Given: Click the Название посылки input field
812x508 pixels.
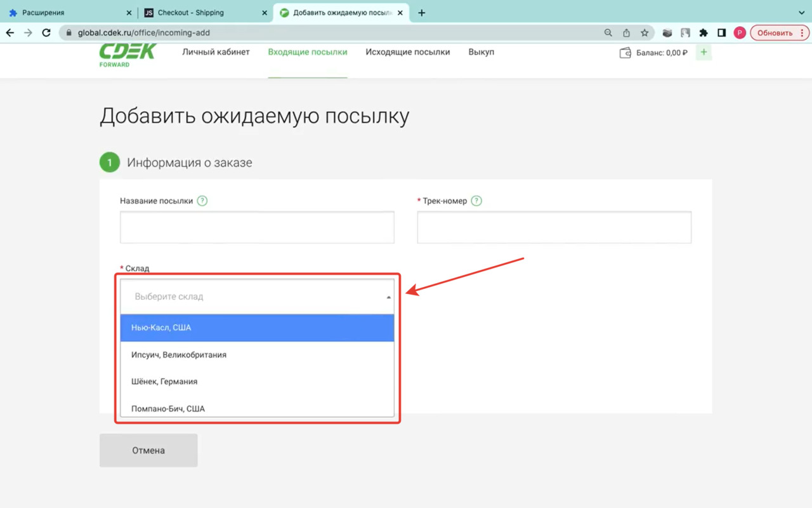Looking at the screenshot, I should 257,227.
